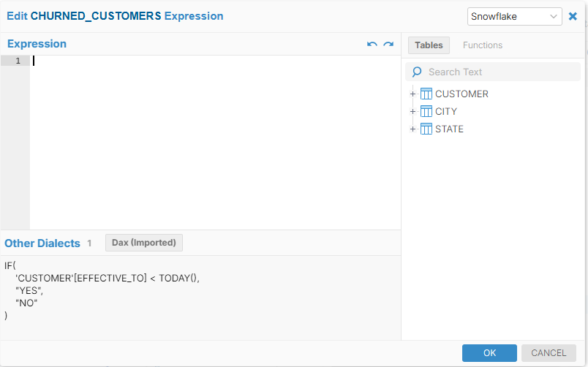Click the CITY table icon
The height and width of the screenshot is (367, 588).
426,111
